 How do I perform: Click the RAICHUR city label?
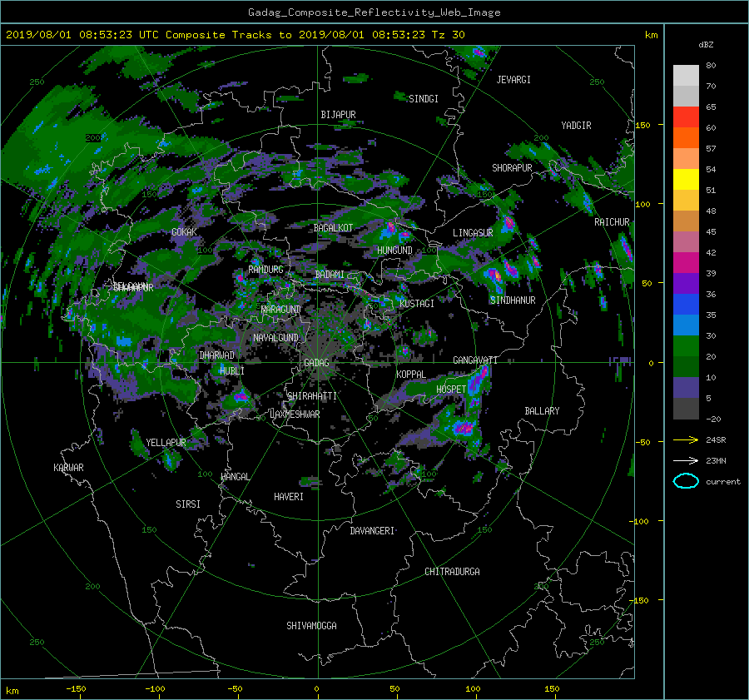(x=612, y=222)
